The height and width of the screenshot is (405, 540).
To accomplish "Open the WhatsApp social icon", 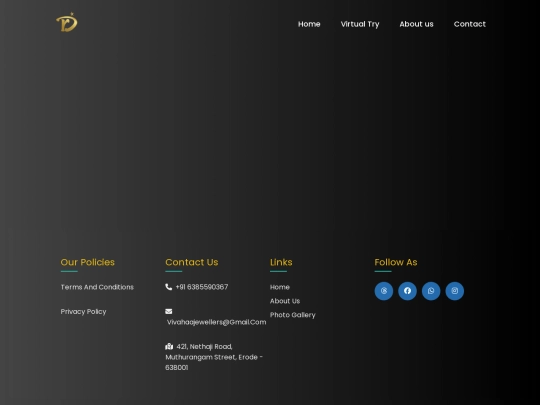I will [431, 291].
